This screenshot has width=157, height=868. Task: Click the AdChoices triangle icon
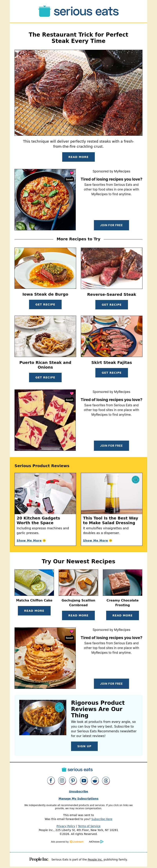click(102, 842)
